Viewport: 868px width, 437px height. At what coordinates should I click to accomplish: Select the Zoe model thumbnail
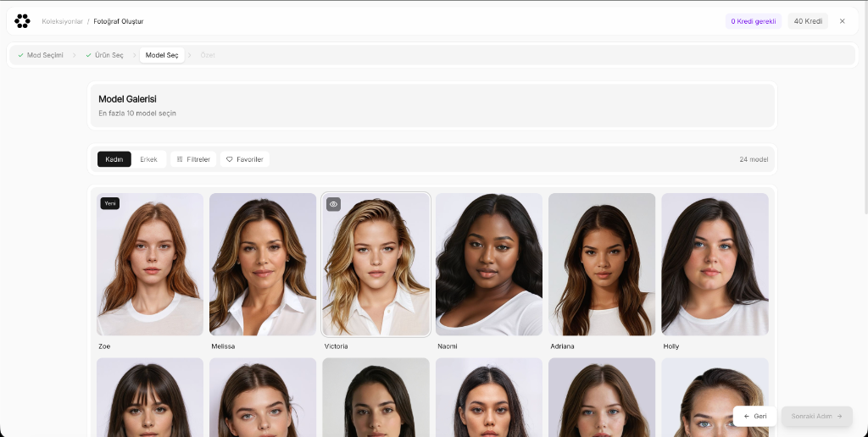pyautogui.click(x=150, y=264)
